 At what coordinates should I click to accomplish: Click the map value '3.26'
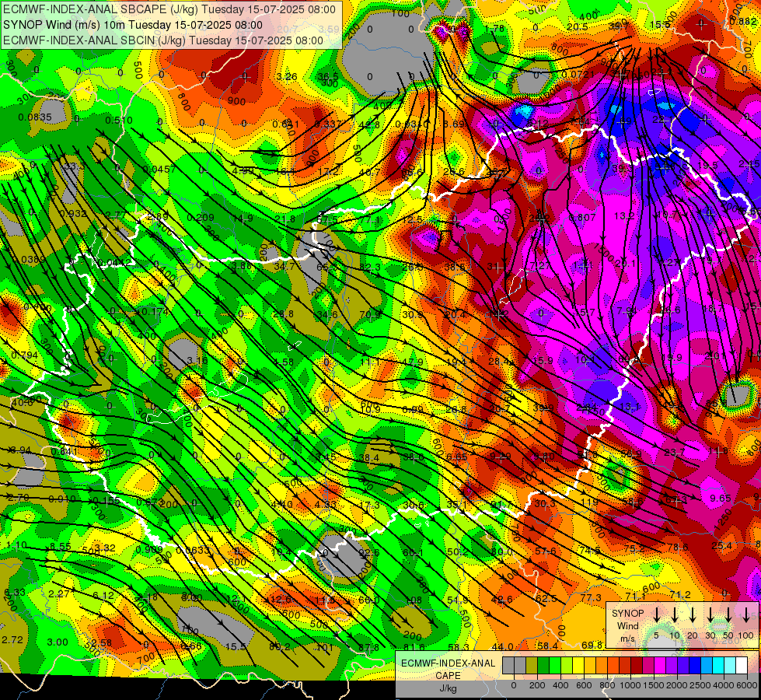[287, 77]
